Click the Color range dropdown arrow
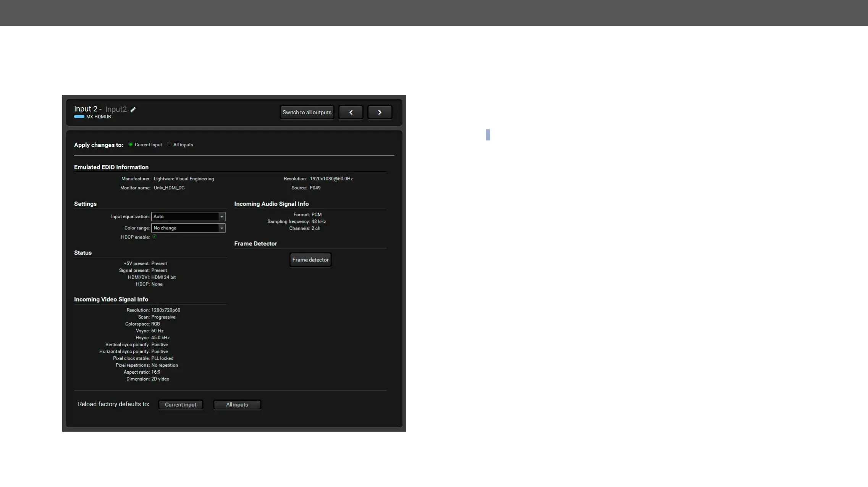This screenshot has height=487, width=868. 221,228
